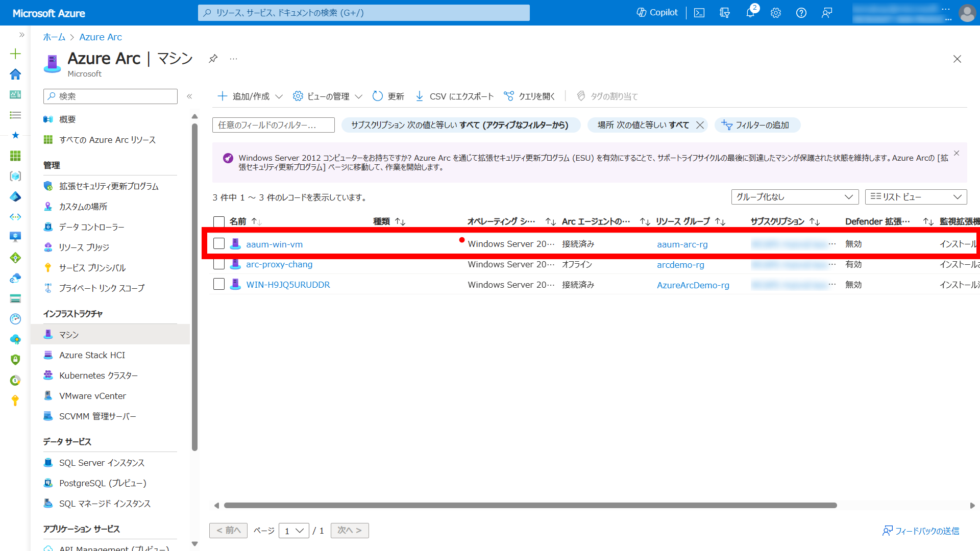Open the feedback icon in the header
980x551 pixels.
(827, 13)
